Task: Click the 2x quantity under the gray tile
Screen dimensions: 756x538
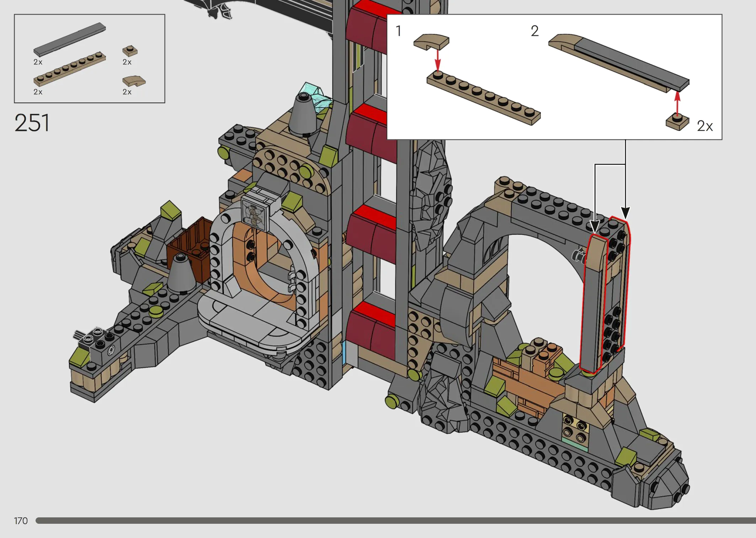Action: [38, 62]
